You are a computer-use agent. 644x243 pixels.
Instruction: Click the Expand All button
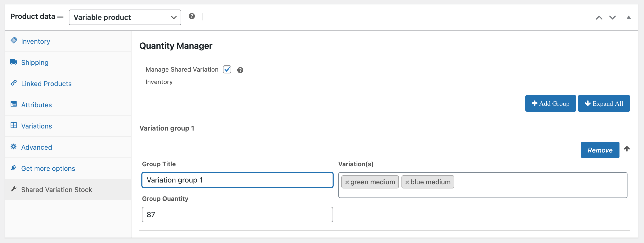coord(604,103)
